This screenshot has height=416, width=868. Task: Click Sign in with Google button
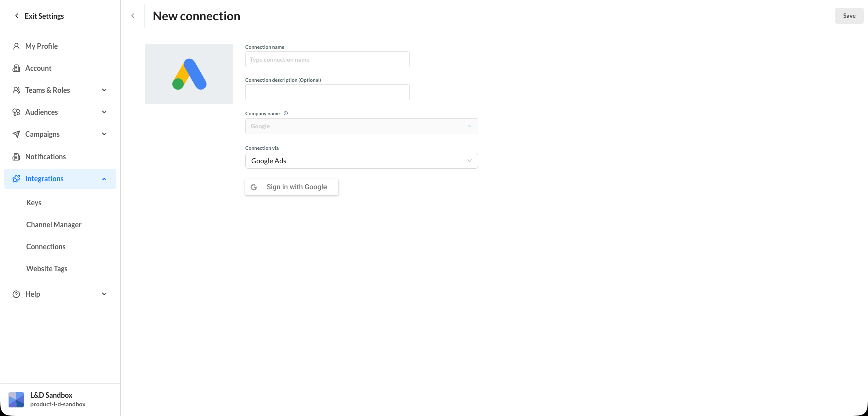291,187
